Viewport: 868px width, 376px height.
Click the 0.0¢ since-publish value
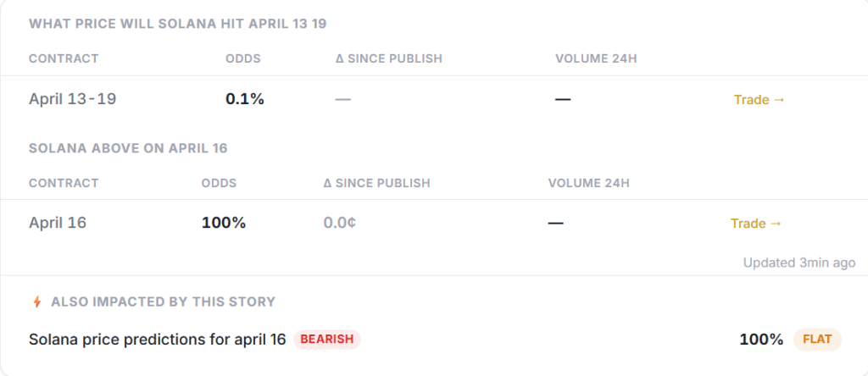click(341, 224)
